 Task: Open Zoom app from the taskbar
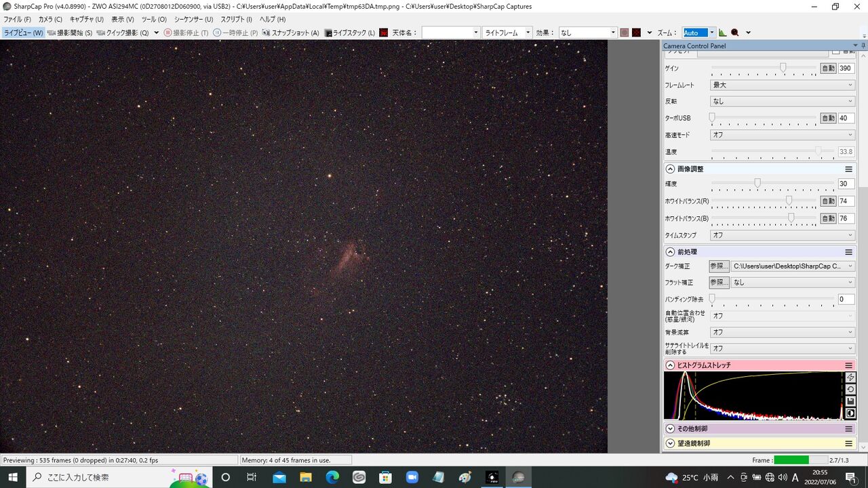pyautogui.click(x=412, y=477)
